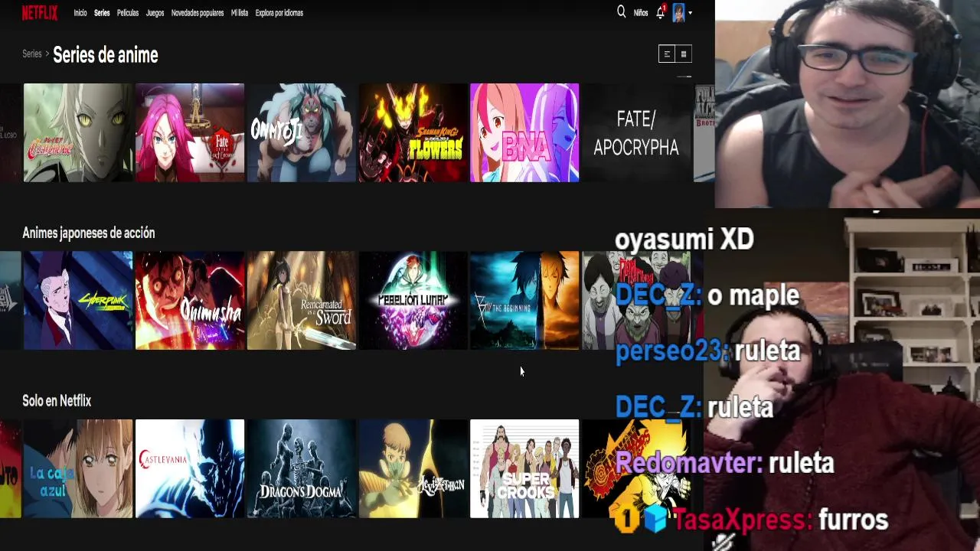This screenshot has width=980, height=551.
Task: Click the Series breadcrumb link
Action: (x=32, y=54)
